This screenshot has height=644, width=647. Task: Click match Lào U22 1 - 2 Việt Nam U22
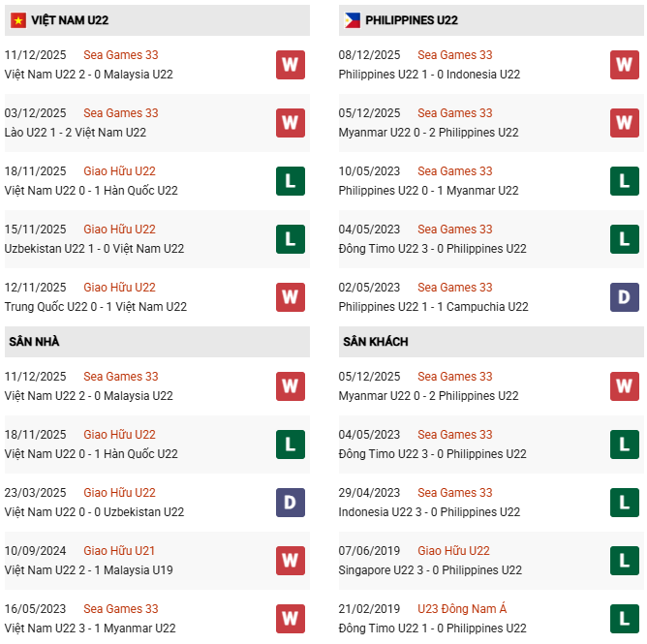pyautogui.click(x=76, y=133)
